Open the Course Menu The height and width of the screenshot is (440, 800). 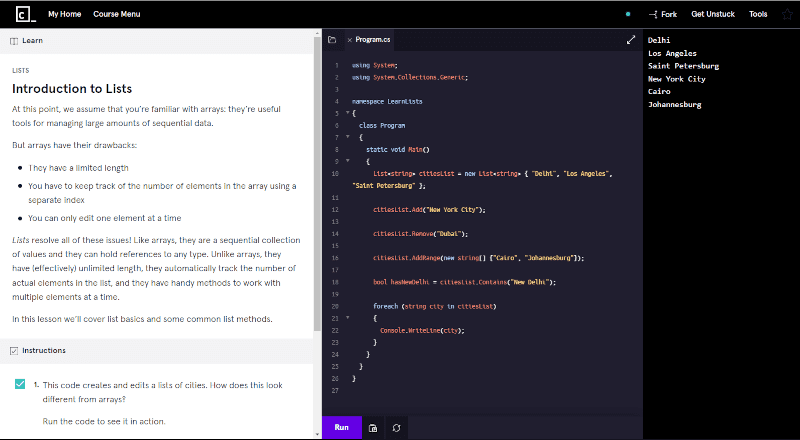pyautogui.click(x=116, y=14)
